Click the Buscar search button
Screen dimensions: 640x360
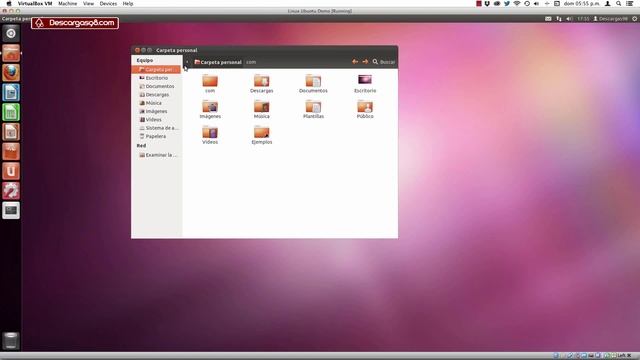[x=384, y=62]
